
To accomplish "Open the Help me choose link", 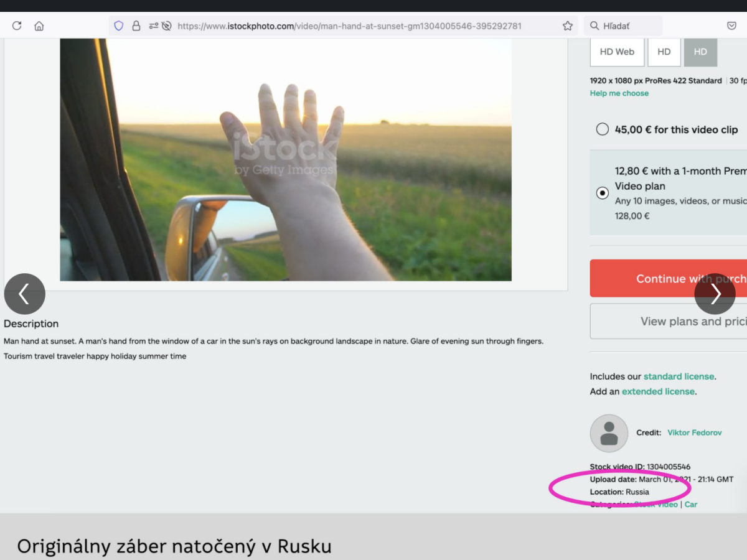I will 619,93.
